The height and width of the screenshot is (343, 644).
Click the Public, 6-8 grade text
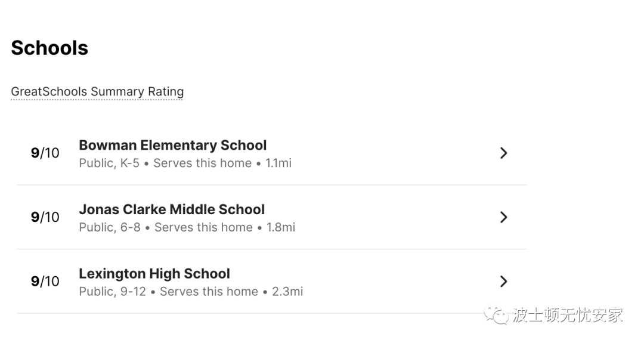click(110, 227)
